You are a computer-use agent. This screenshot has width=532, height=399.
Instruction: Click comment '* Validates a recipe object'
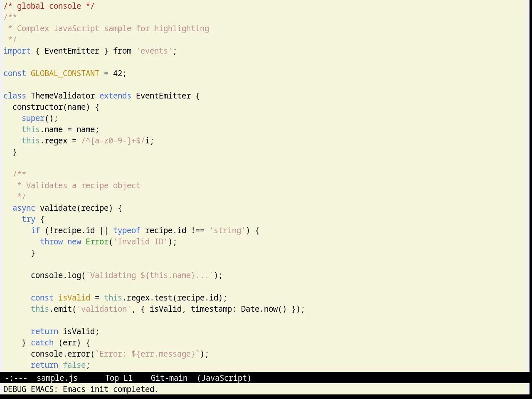tap(79, 185)
